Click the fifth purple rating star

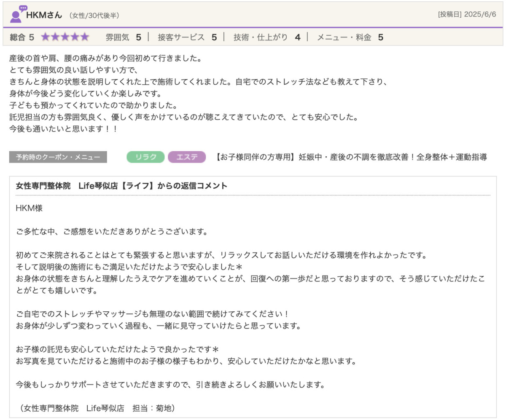click(85, 37)
